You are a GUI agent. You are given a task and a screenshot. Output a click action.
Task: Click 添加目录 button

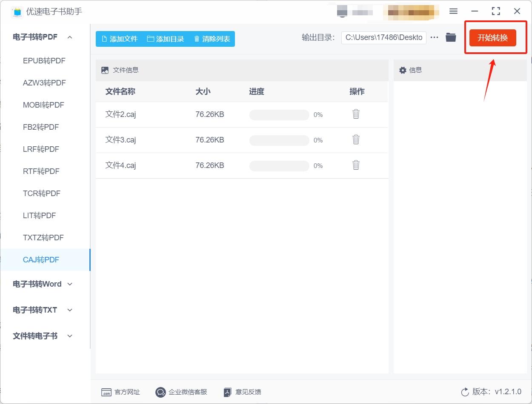(166, 39)
